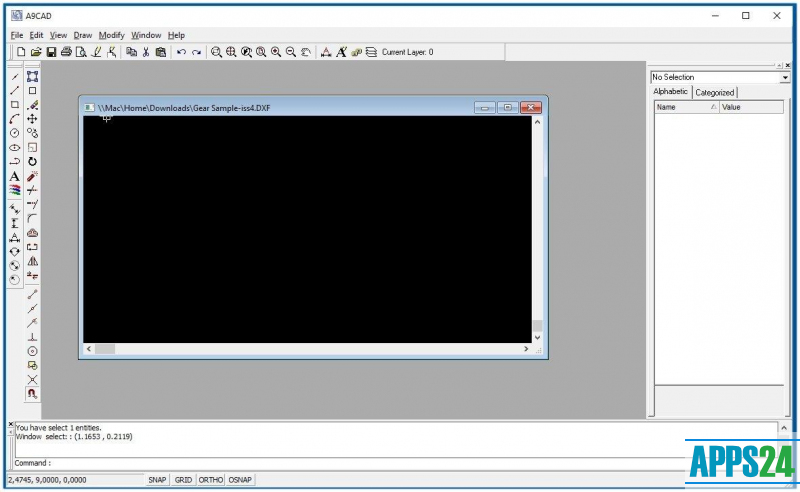Close the command panel with its X
This screenshot has height=492, width=800.
tap(11, 424)
